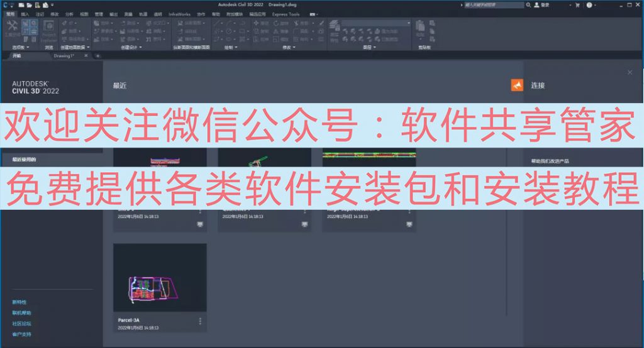
Task: Open the 客户支持 link
Action: click(x=21, y=334)
